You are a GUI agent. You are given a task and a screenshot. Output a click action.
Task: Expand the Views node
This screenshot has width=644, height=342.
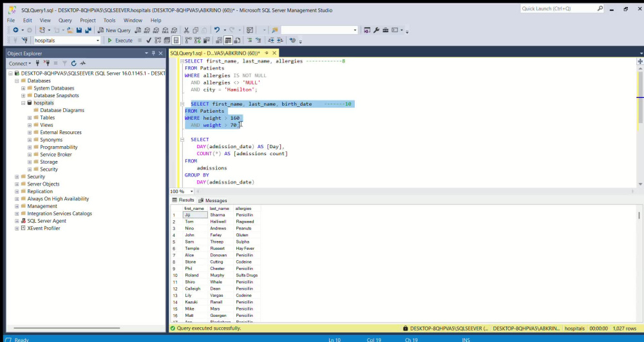30,125
